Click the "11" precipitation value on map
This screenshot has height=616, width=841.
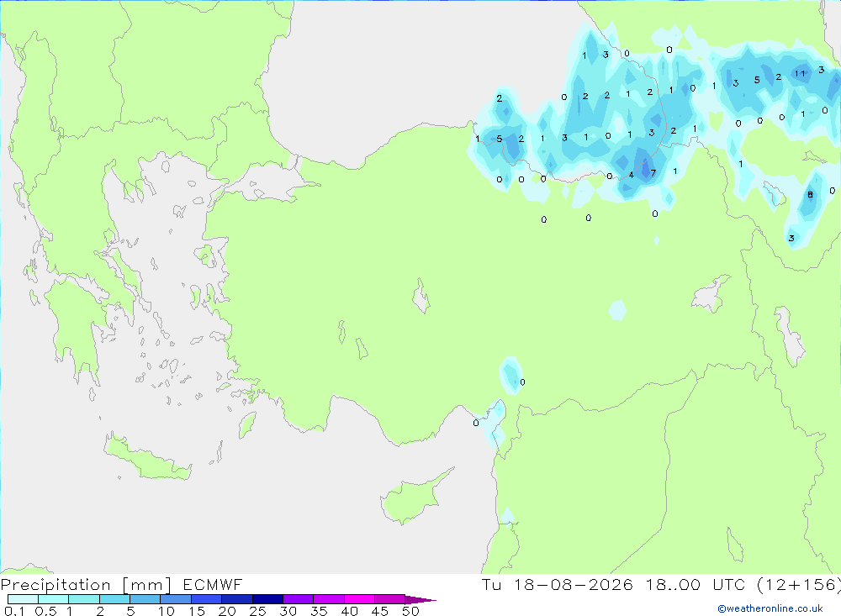point(800,73)
